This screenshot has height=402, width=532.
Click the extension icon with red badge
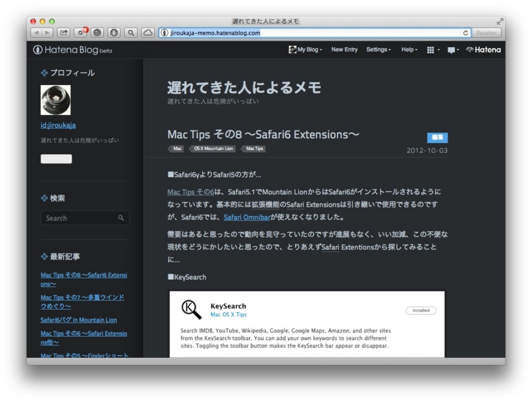click(80, 33)
